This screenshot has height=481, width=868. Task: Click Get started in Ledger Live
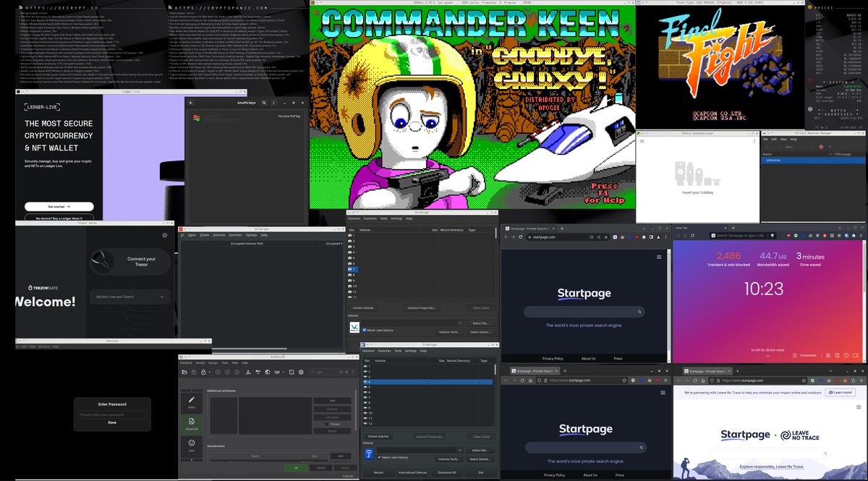coord(59,206)
